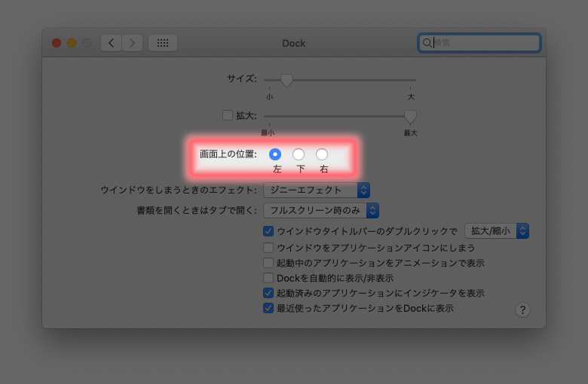Select 下 radio button for Dock position
The width and height of the screenshot is (588, 384).
(299, 154)
